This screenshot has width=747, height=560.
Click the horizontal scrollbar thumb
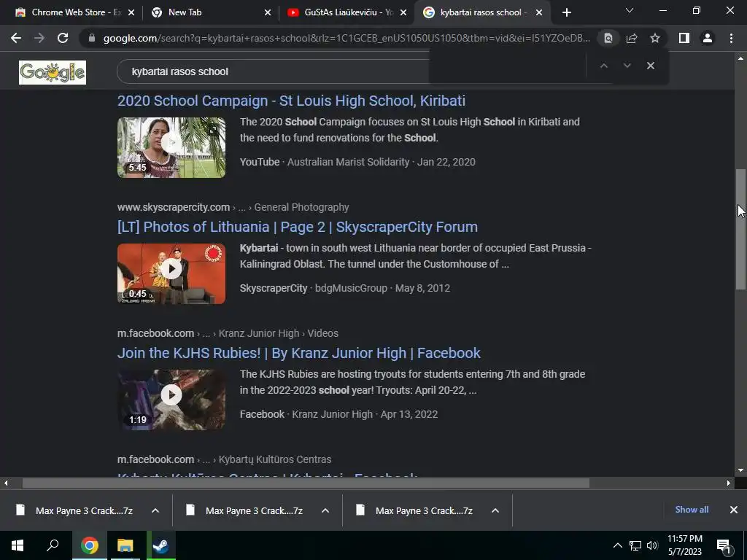click(x=306, y=483)
